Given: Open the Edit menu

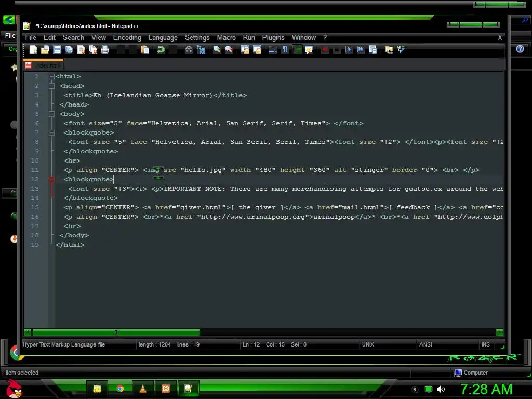Looking at the screenshot, I should (x=49, y=37).
